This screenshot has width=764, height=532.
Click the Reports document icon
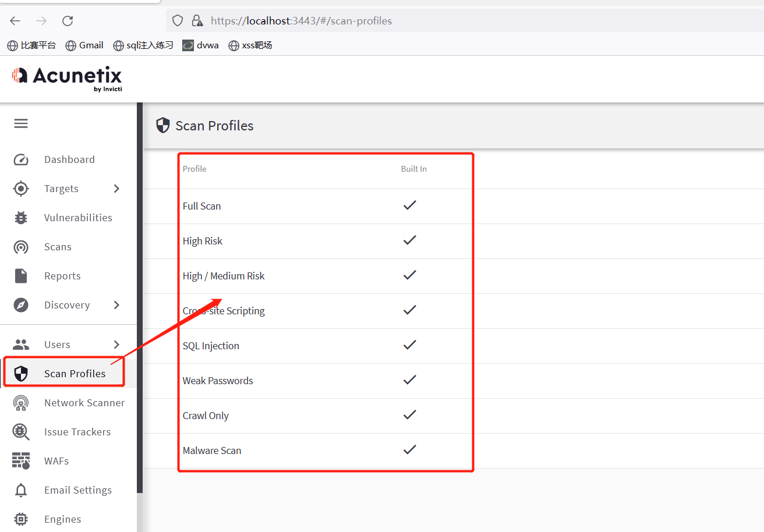[x=21, y=276]
